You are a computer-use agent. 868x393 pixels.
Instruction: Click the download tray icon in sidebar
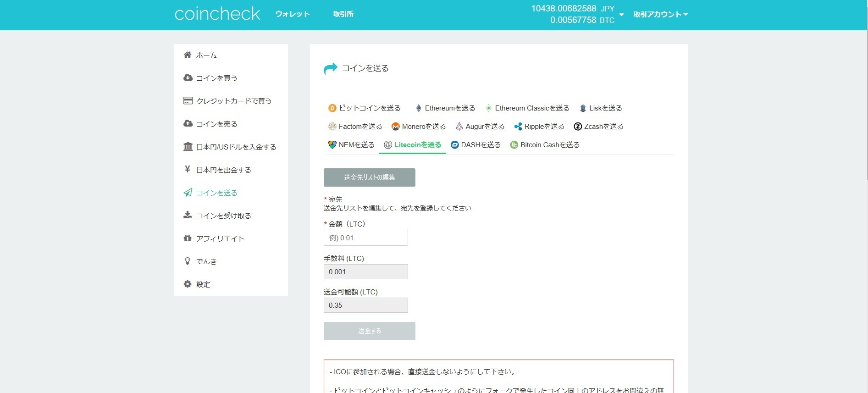tap(188, 215)
